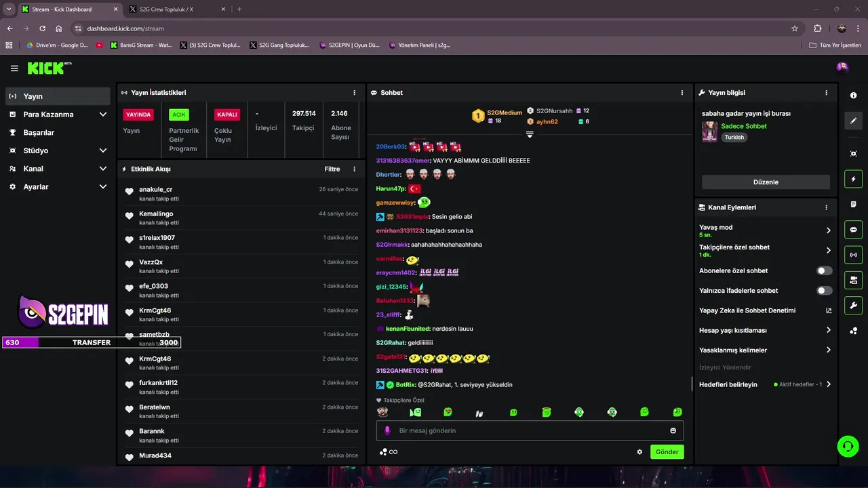The width and height of the screenshot is (868, 488).
Task: Open Etkinlik Akışı three-dot options menu
Action: point(354,169)
